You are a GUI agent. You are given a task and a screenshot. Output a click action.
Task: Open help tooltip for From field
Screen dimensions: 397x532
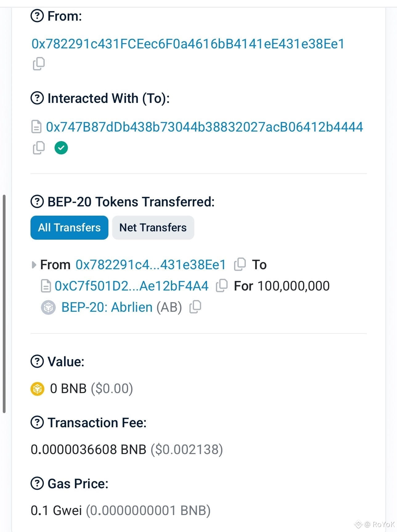coord(37,16)
